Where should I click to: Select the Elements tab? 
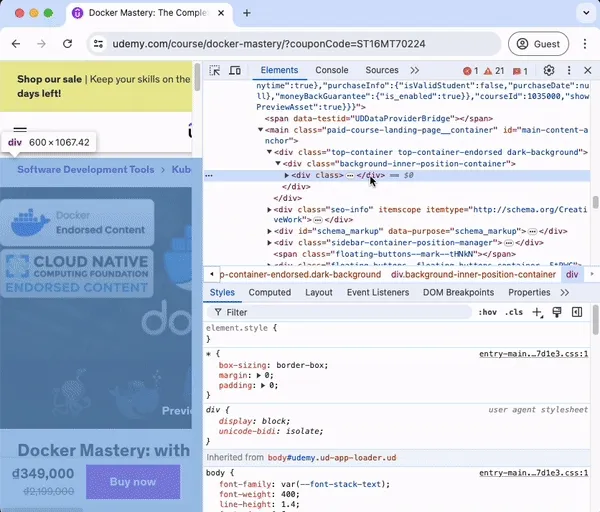tap(279, 70)
